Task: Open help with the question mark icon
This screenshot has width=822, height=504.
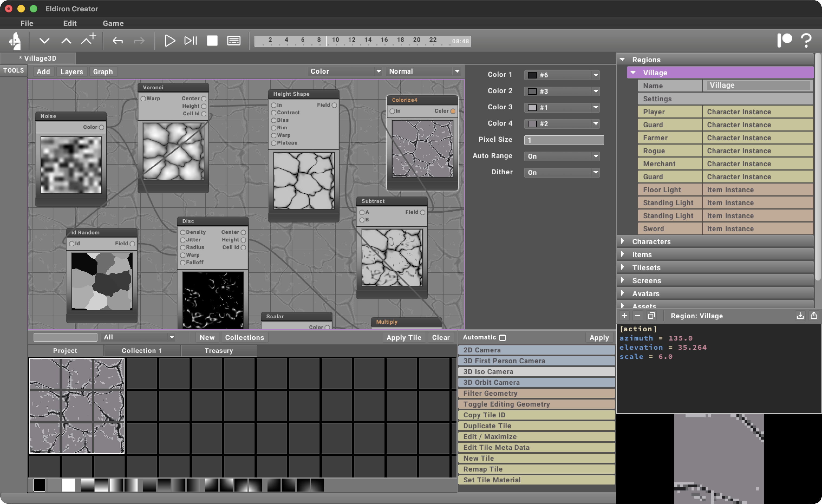Action: pos(806,40)
